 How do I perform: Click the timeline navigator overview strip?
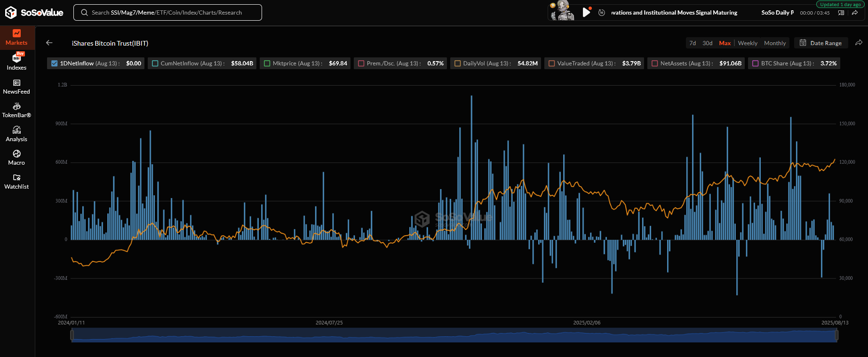coord(454,335)
